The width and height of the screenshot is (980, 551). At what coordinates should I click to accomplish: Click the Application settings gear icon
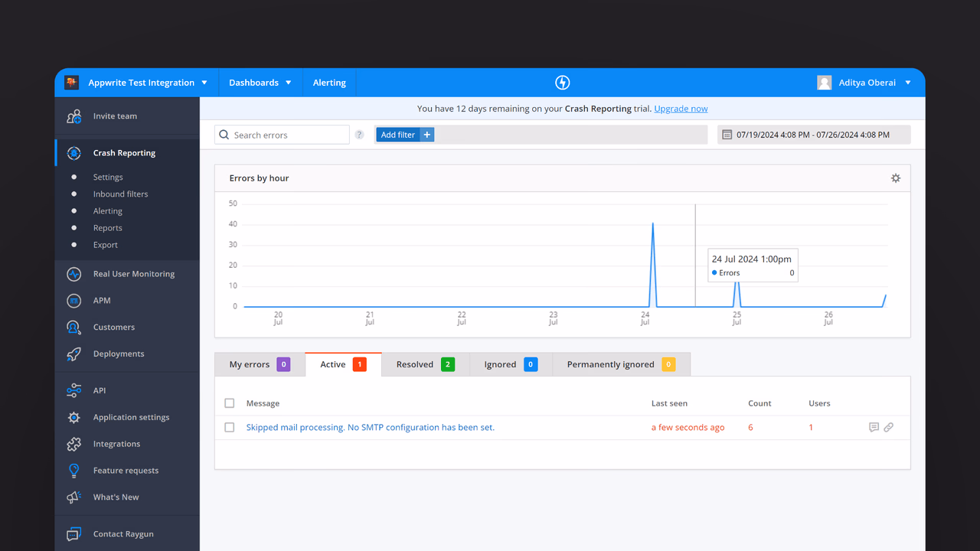(x=73, y=417)
